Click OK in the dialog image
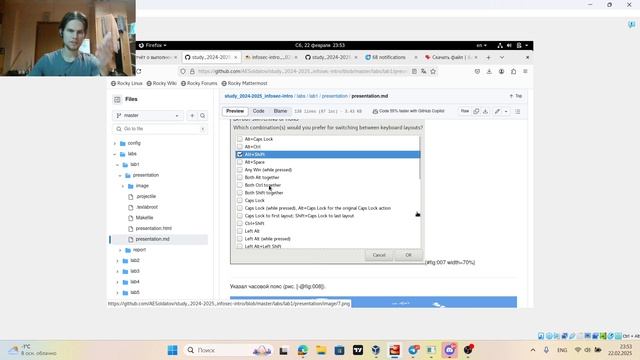 [408, 255]
